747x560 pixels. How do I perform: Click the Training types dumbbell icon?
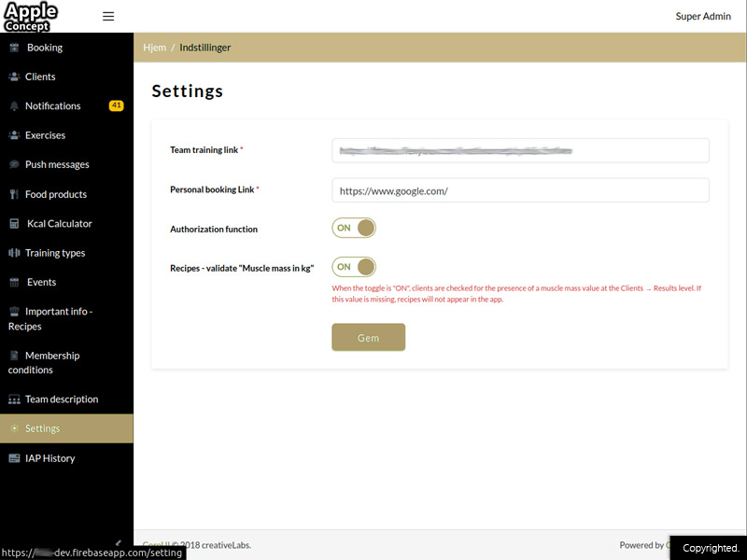point(14,253)
